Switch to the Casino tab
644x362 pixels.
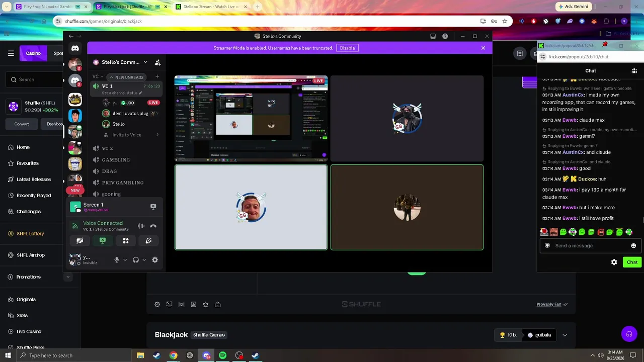33,53
